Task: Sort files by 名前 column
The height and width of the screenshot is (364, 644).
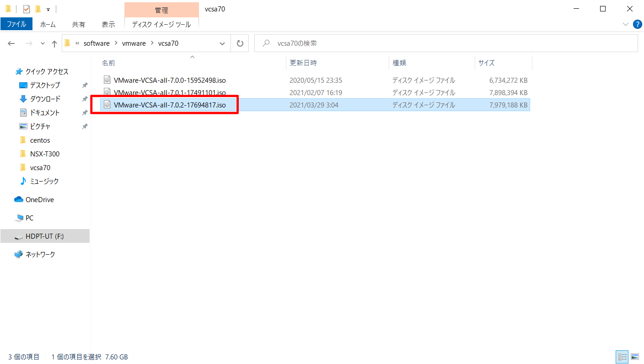Action: point(192,63)
